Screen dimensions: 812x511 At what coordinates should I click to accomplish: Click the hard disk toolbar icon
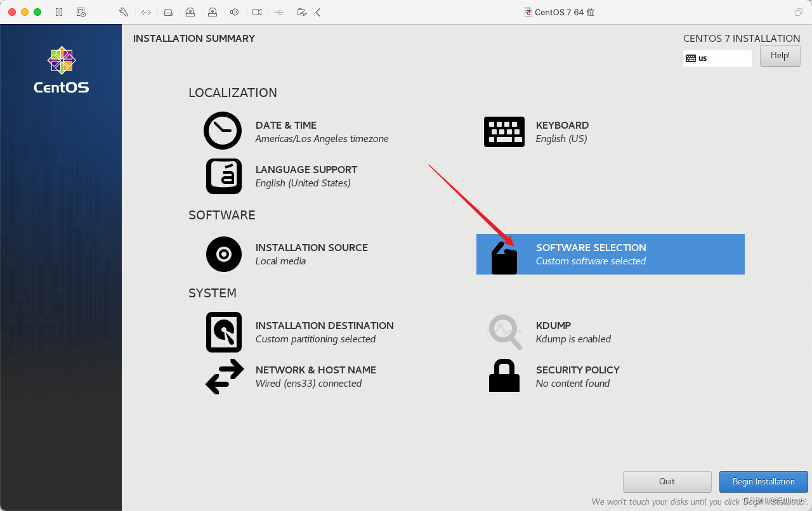point(168,12)
